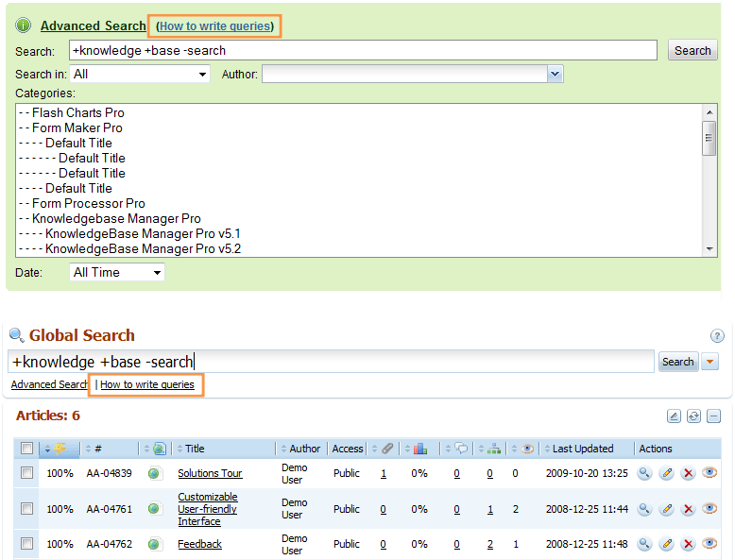Open How to write queries link in Advanced Search

[x=214, y=26]
